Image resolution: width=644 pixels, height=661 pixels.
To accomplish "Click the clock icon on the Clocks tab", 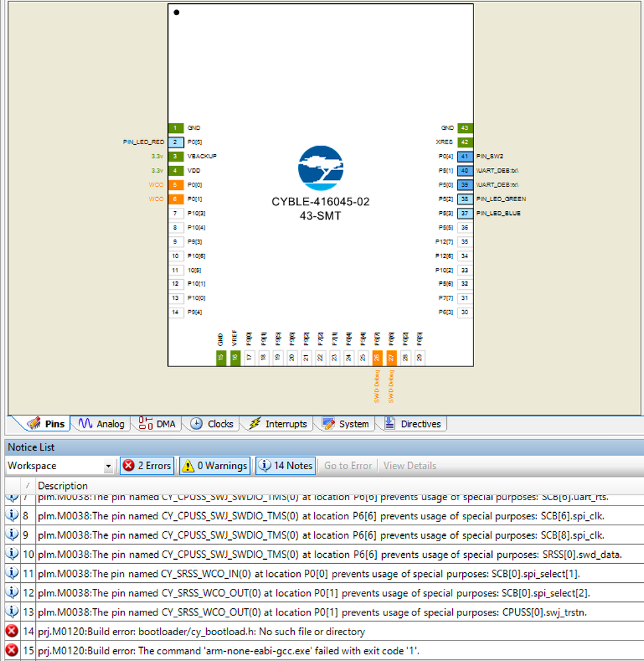I will coord(196,424).
